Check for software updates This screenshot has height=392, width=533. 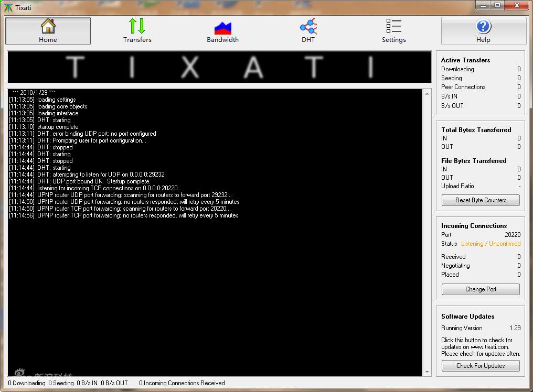coord(481,366)
